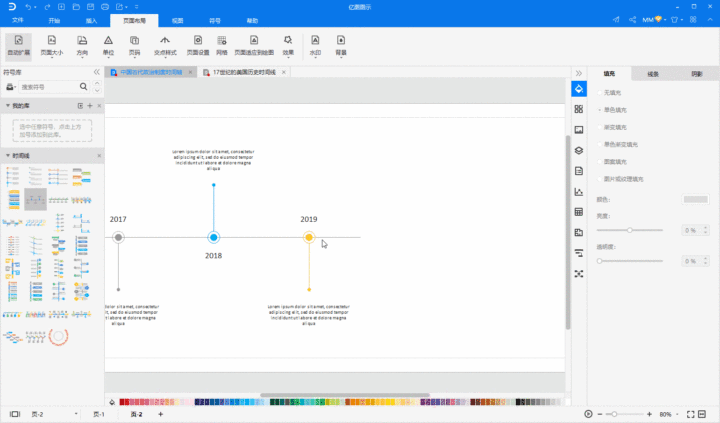Close the 时间线 library section
The width and height of the screenshot is (720, 423).
99,156
